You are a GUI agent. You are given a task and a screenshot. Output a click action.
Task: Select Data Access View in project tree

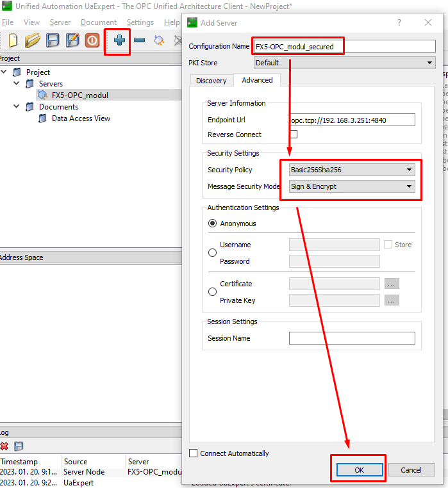coord(81,118)
